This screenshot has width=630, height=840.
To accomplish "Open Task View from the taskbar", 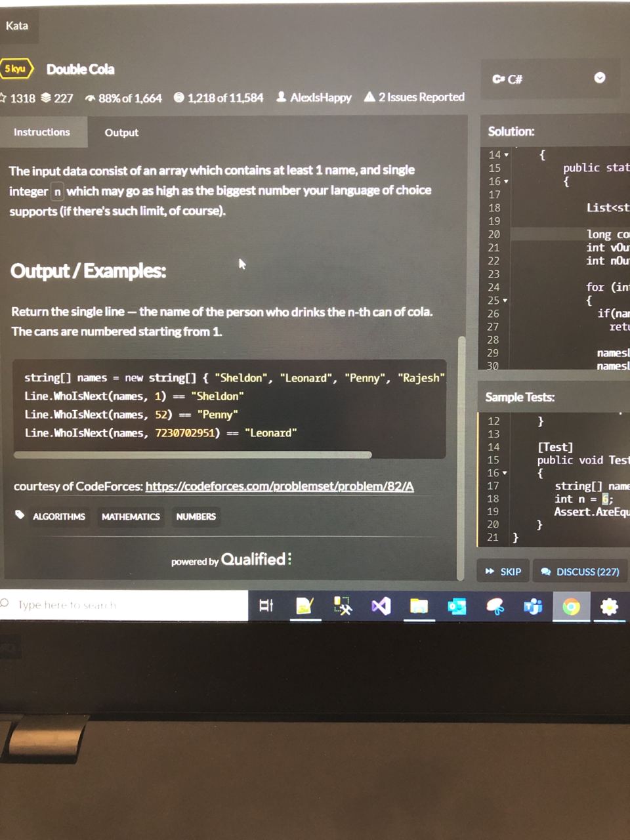I will (266, 605).
